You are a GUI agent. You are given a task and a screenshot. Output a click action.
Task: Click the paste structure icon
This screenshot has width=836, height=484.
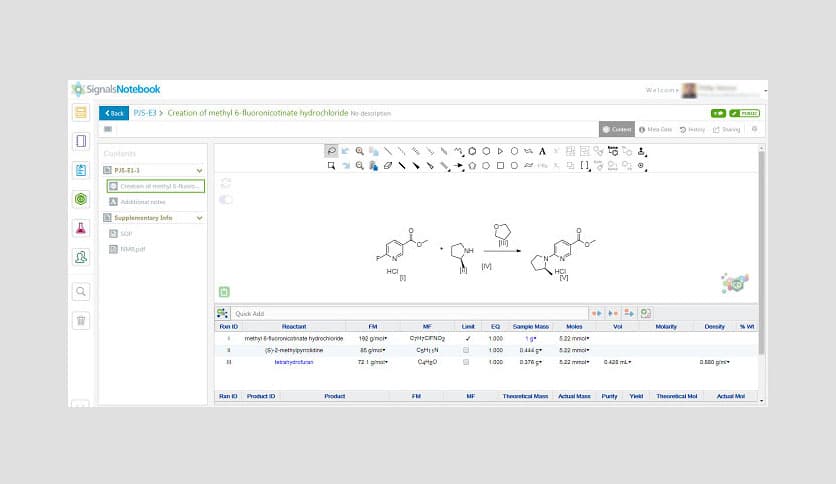click(373, 166)
